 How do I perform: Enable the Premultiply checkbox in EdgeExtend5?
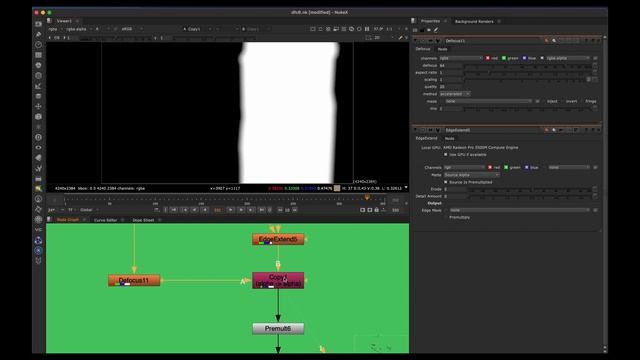click(x=446, y=217)
